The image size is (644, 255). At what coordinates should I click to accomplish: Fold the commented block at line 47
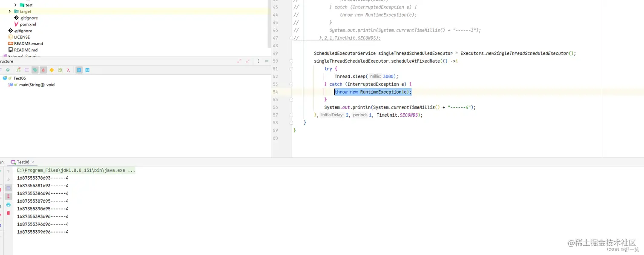[291, 38]
